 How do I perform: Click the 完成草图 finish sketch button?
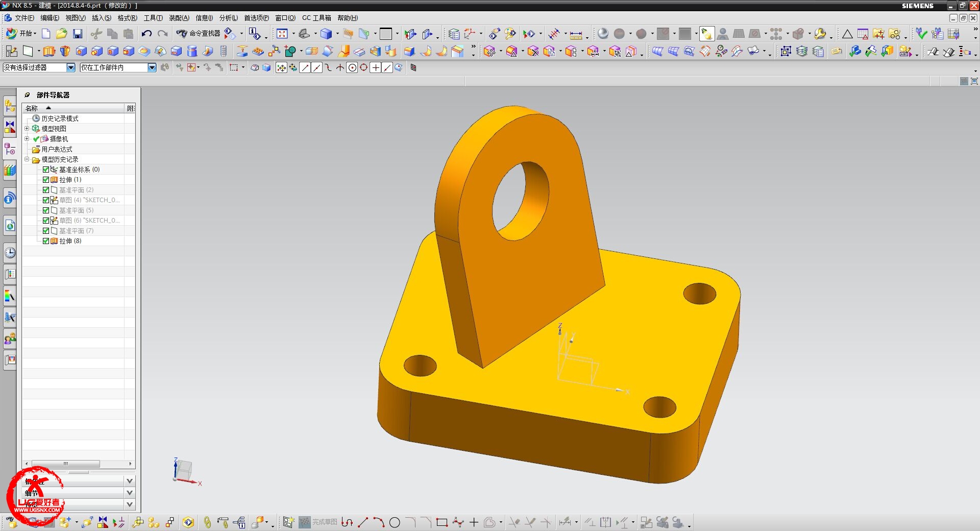click(x=318, y=522)
